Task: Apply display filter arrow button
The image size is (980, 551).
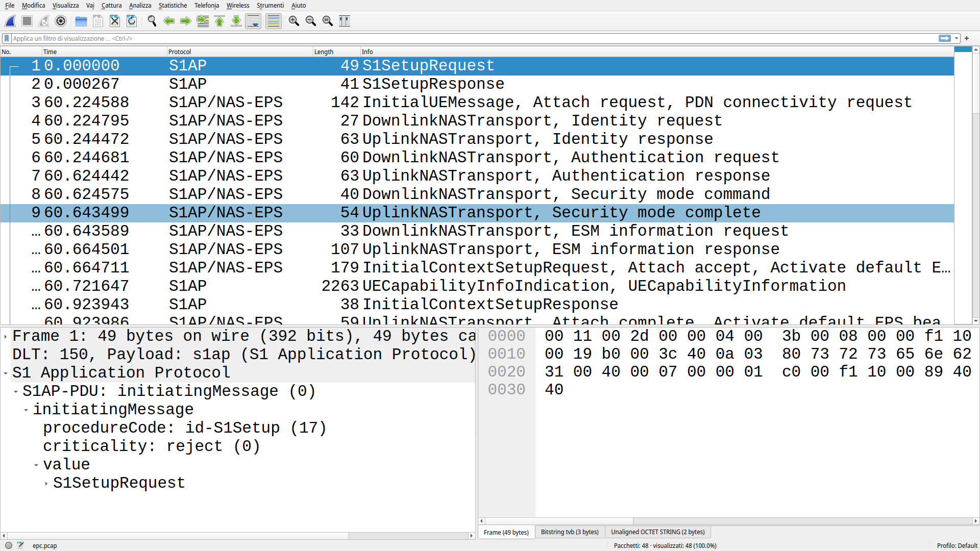Action: (x=944, y=38)
